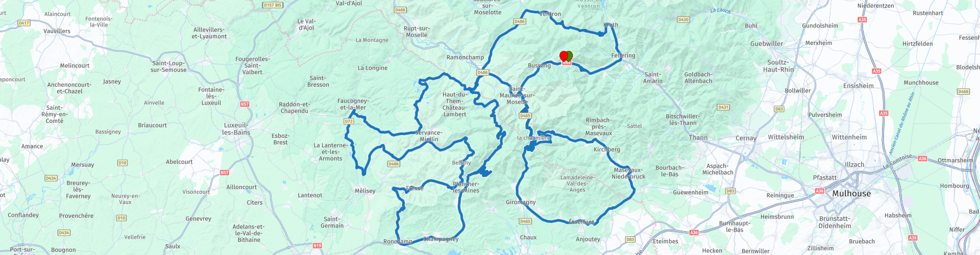Click the Fellering town label
Viewport: 980px width, 255px height.
623,56
